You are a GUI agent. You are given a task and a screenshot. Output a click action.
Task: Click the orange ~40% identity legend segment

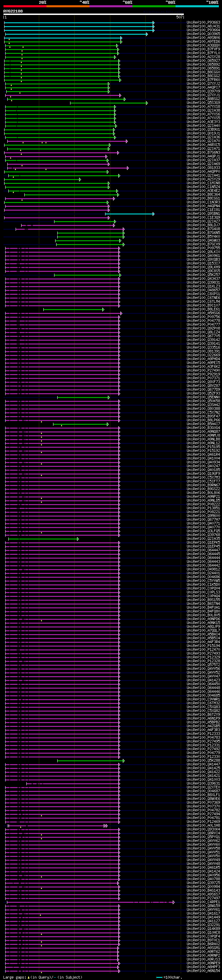coord(68,6)
